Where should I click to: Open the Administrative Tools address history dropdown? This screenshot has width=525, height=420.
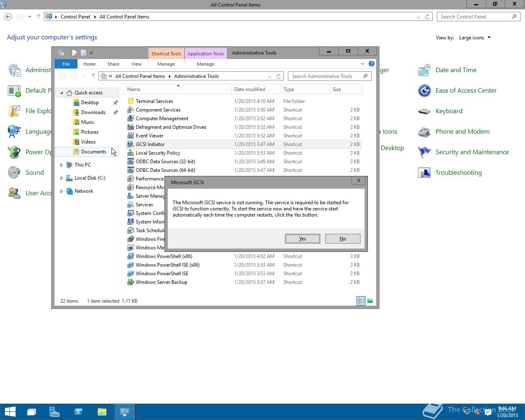[269, 76]
